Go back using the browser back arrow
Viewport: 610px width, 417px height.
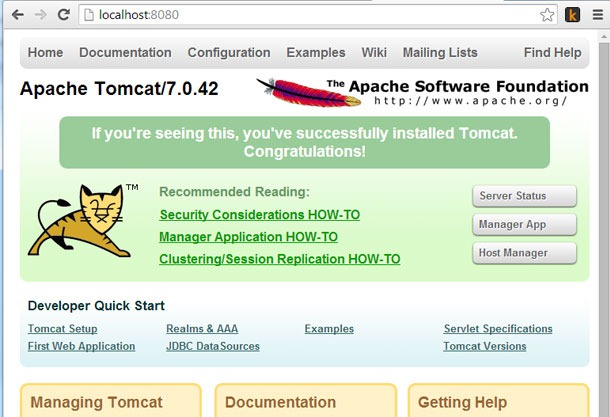pyautogui.click(x=18, y=15)
